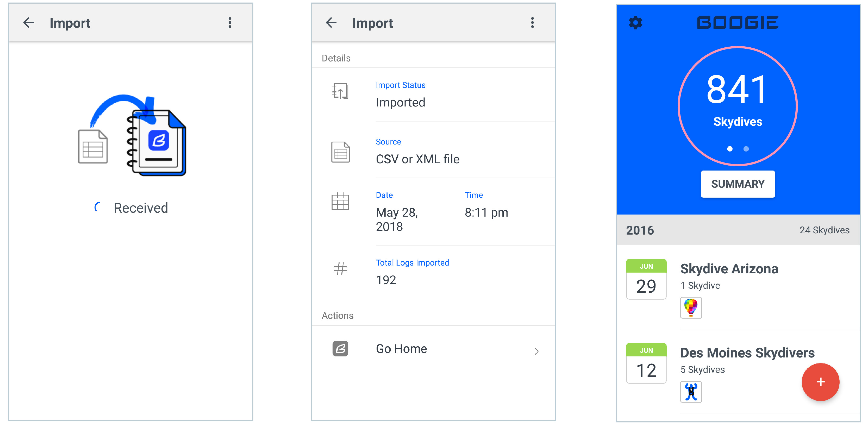
Task: Expand the 2016 year section header
Action: [738, 230]
